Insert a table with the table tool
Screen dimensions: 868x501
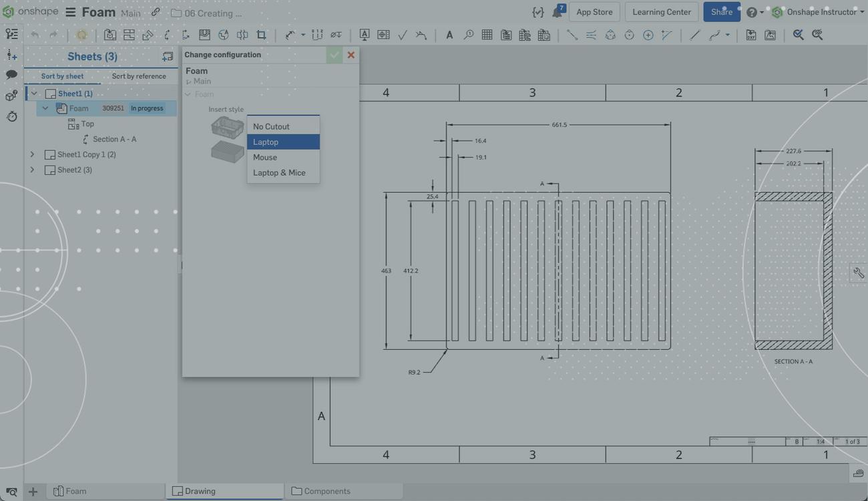(486, 34)
